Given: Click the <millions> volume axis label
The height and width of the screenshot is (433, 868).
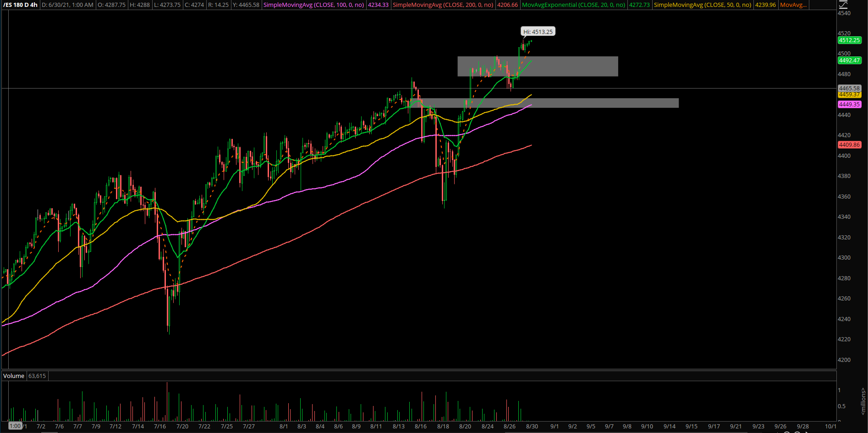Looking at the screenshot, I should point(863,402).
